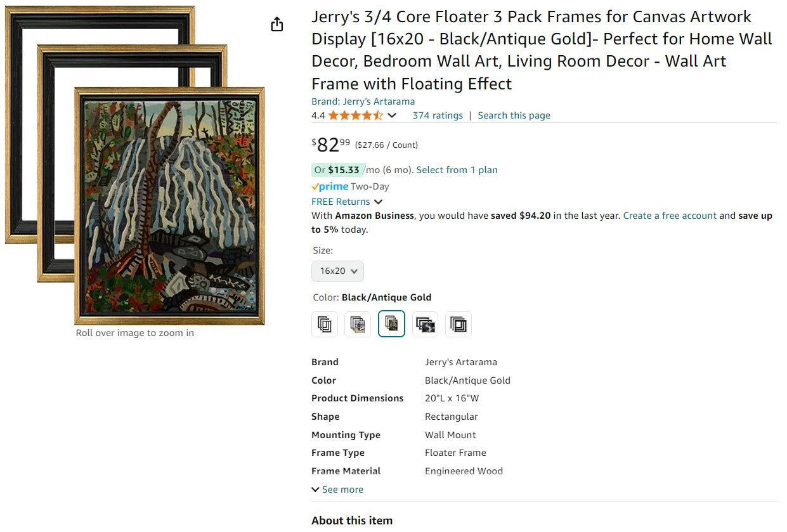
Task: Click Search this page
Action: pos(514,115)
